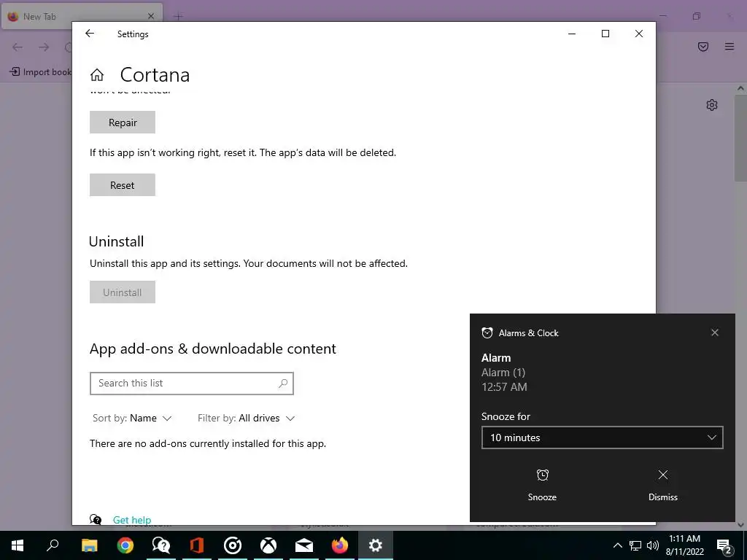Viewport: 747px width, 560px height.
Task: Show hidden system tray icons
Action: (617, 545)
